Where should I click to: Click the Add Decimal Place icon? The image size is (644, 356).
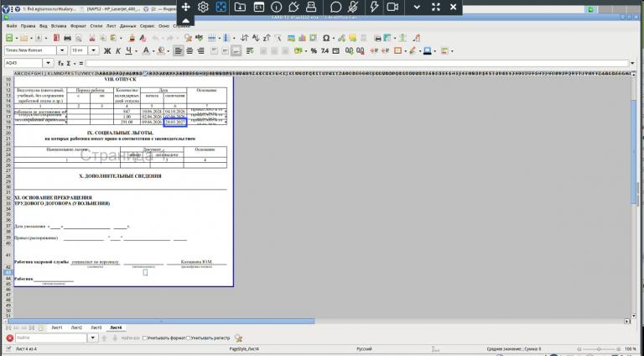point(349,51)
